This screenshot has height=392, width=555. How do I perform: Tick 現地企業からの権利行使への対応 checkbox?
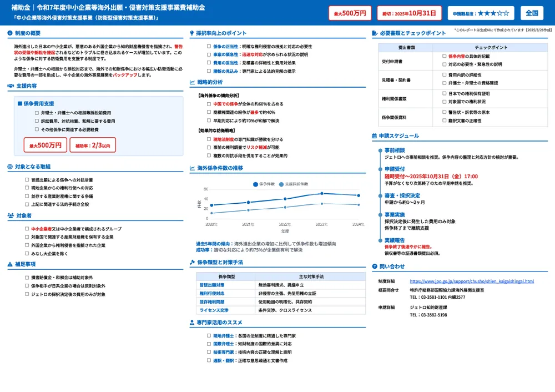(27, 188)
